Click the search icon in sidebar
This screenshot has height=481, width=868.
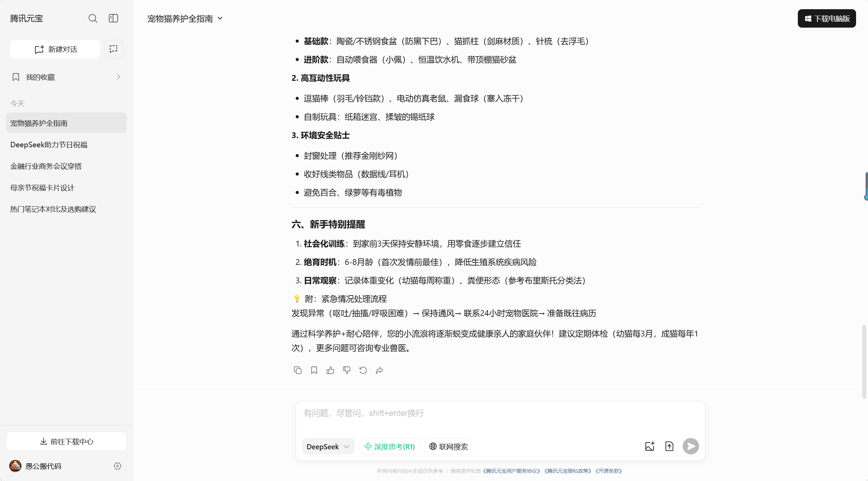click(93, 18)
